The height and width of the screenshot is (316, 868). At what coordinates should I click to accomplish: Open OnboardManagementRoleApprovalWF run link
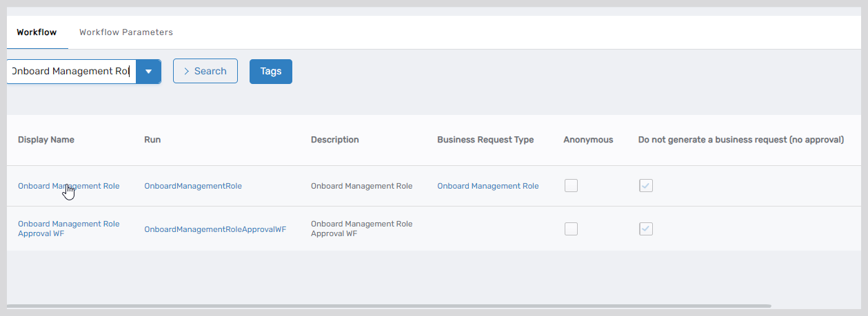pyautogui.click(x=215, y=229)
